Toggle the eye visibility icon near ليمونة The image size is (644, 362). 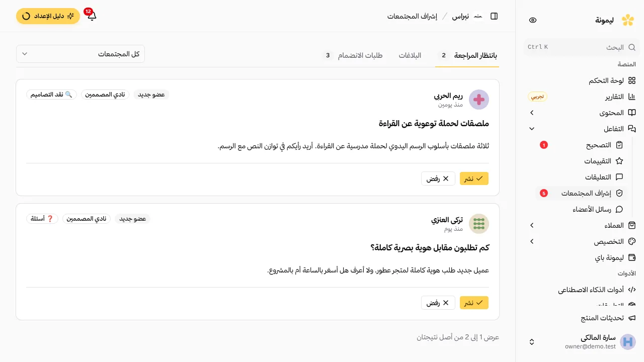[x=533, y=20]
